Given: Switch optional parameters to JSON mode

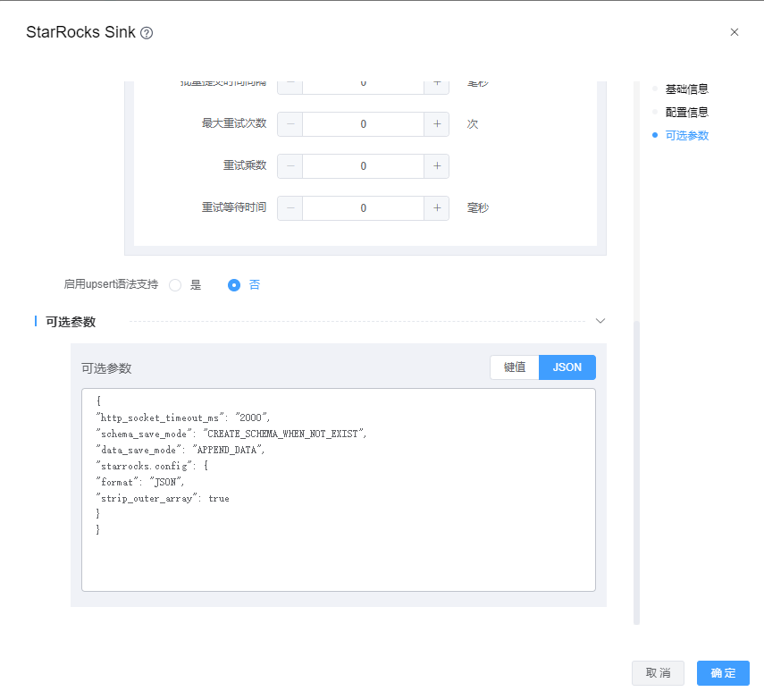Looking at the screenshot, I should [567, 367].
